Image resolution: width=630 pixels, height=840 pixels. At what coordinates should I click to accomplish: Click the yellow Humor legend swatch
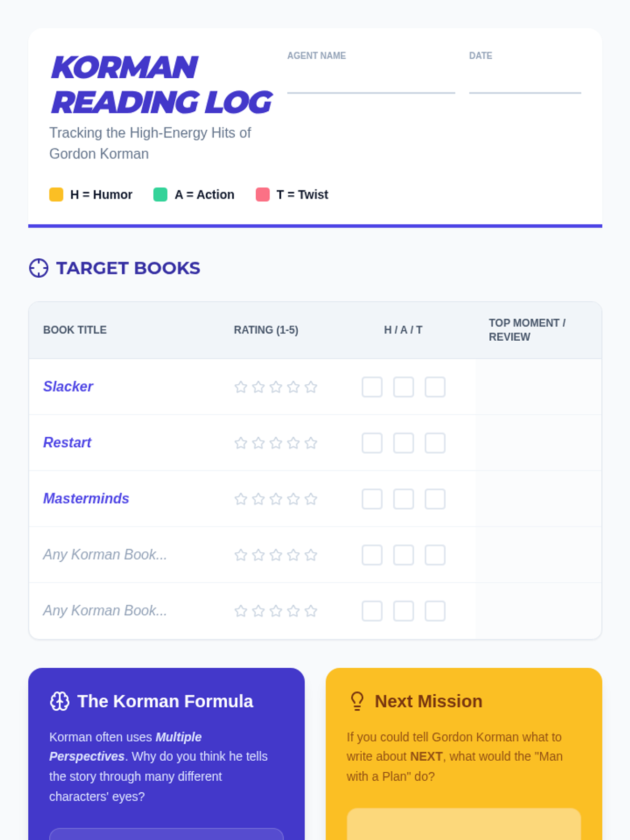[x=56, y=195]
